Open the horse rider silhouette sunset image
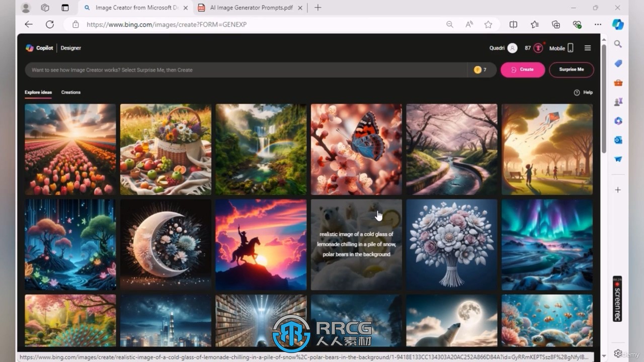Image resolution: width=644 pixels, height=362 pixels. (x=261, y=245)
